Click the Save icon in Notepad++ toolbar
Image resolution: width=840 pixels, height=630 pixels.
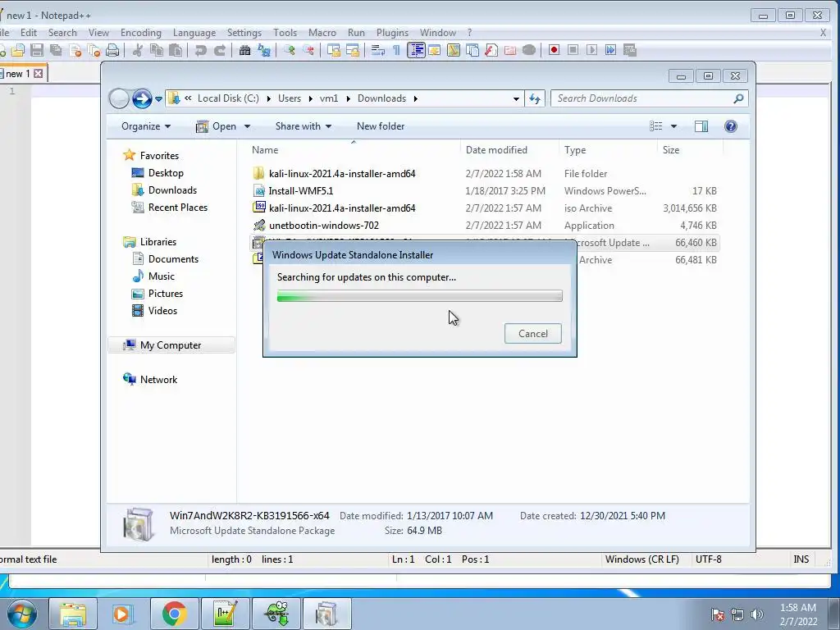coord(37,50)
